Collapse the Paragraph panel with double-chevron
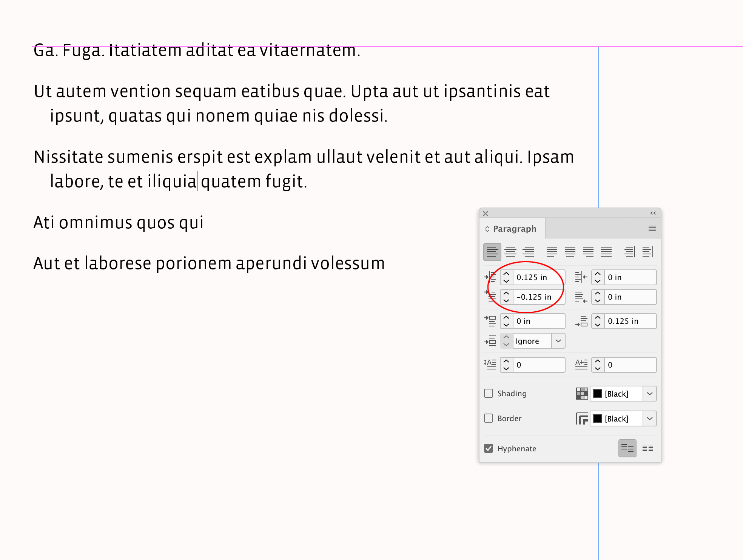The image size is (743, 560). coord(653,213)
